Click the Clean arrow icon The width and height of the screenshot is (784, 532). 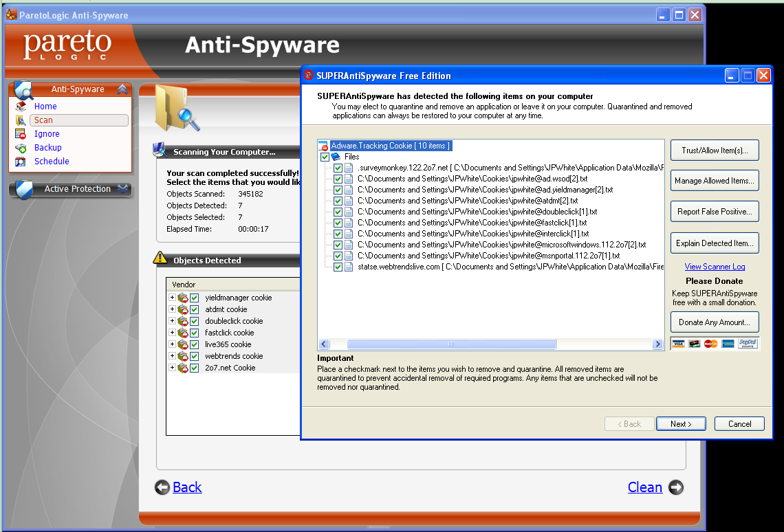pos(676,487)
